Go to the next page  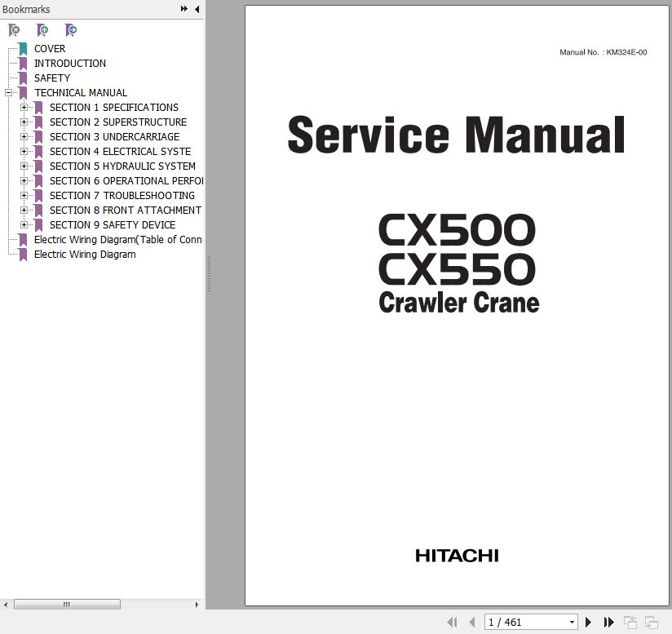(x=589, y=622)
